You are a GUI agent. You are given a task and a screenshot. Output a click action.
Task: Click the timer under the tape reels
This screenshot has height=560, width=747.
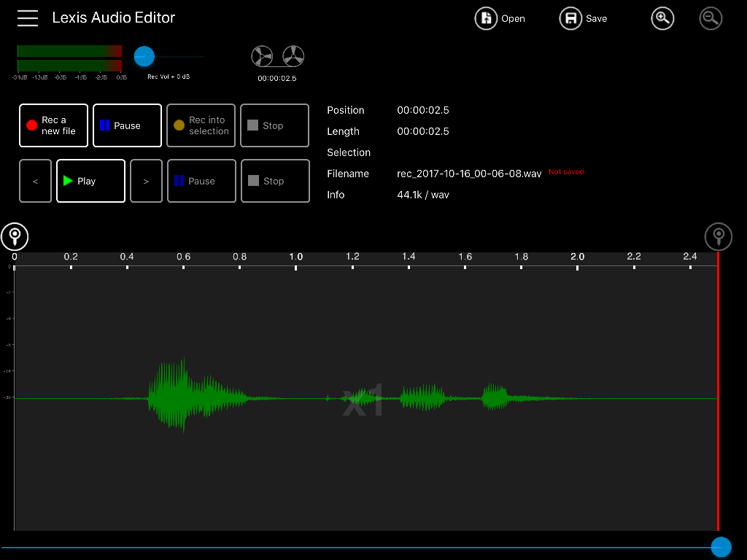pyautogui.click(x=277, y=78)
